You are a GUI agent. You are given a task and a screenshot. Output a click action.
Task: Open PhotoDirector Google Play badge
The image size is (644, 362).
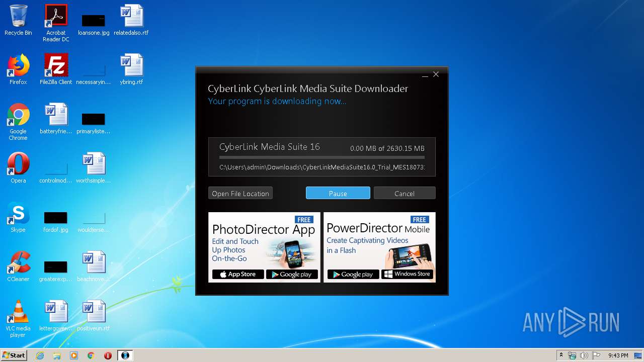click(x=292, y=275)
